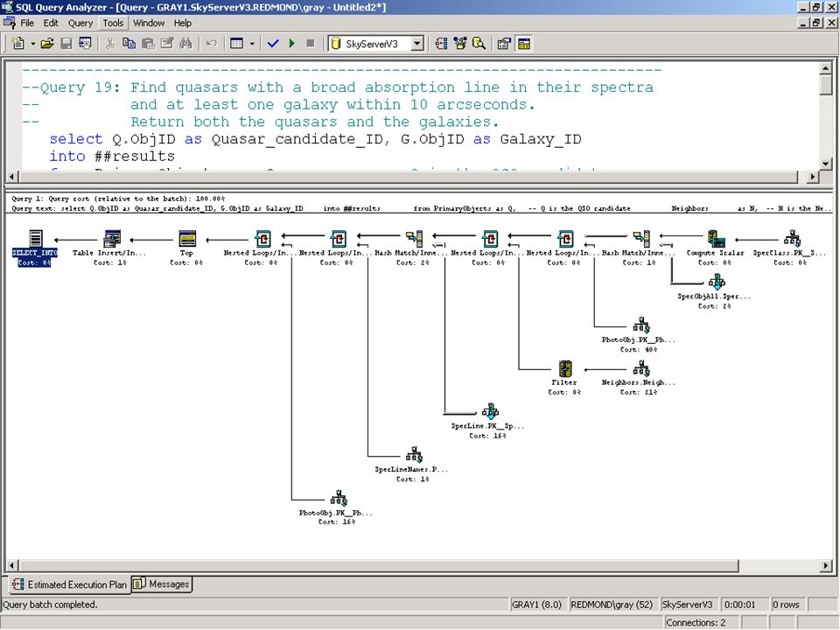Select the SELECT INTO plan node
The height and width of the screenshot is (630, 840).
[35, 248]
